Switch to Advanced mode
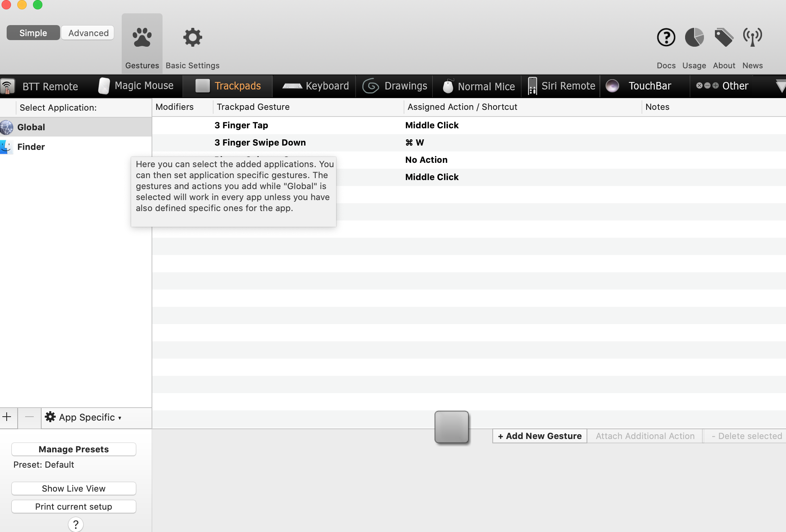The width and height of the screenshot is (786, 532). (x=88, y=33)
